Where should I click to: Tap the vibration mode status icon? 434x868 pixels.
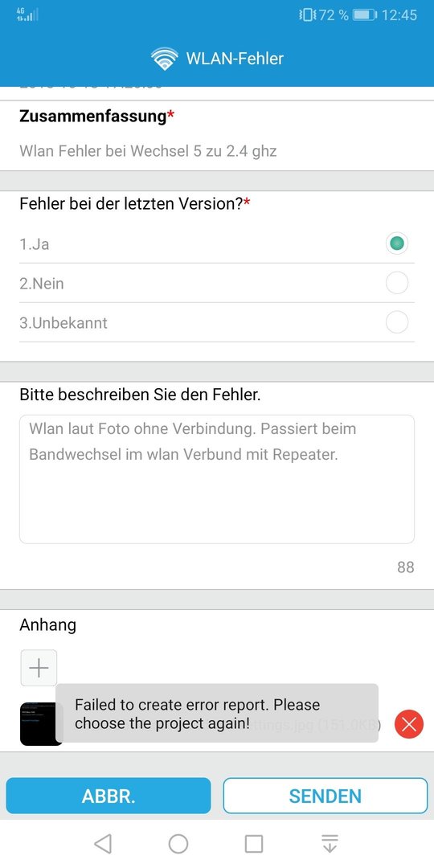307,15
